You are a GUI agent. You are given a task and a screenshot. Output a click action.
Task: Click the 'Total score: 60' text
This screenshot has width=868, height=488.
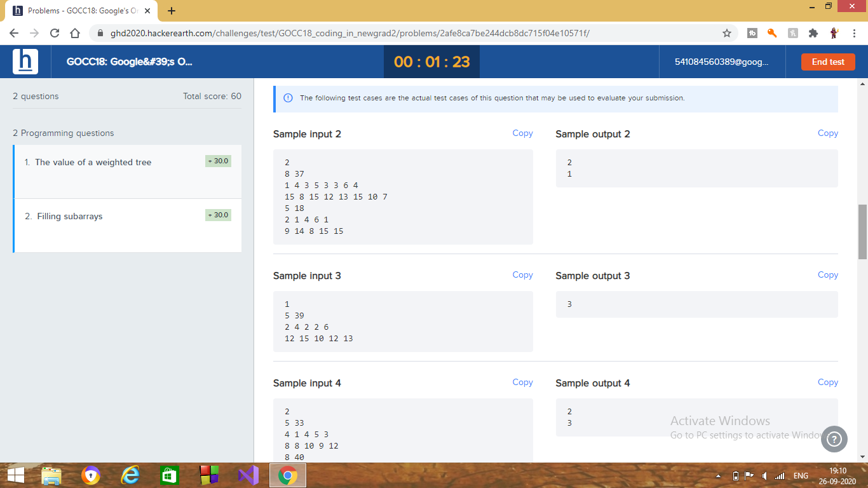(x=212, y=97)
